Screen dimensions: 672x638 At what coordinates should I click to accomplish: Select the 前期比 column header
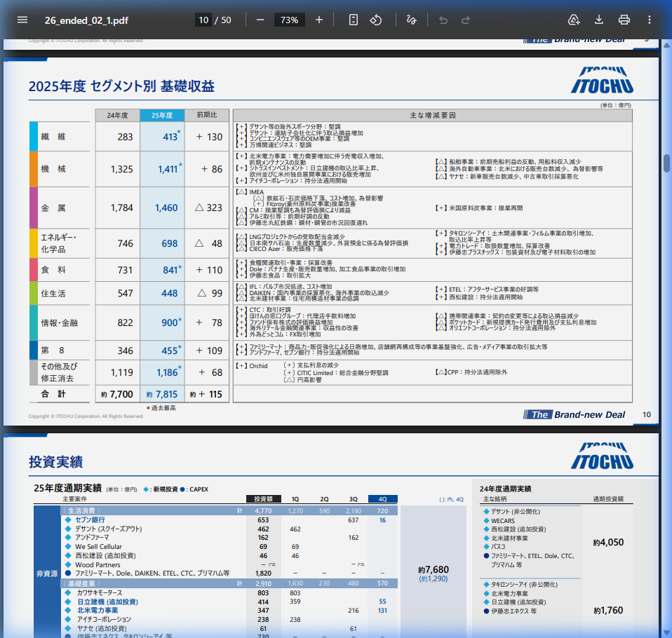click(206, 115)
